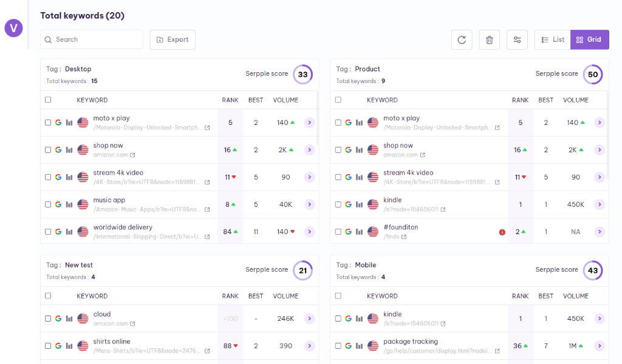Switch to List view
The image size is (622, 364).
pos(553,39)
